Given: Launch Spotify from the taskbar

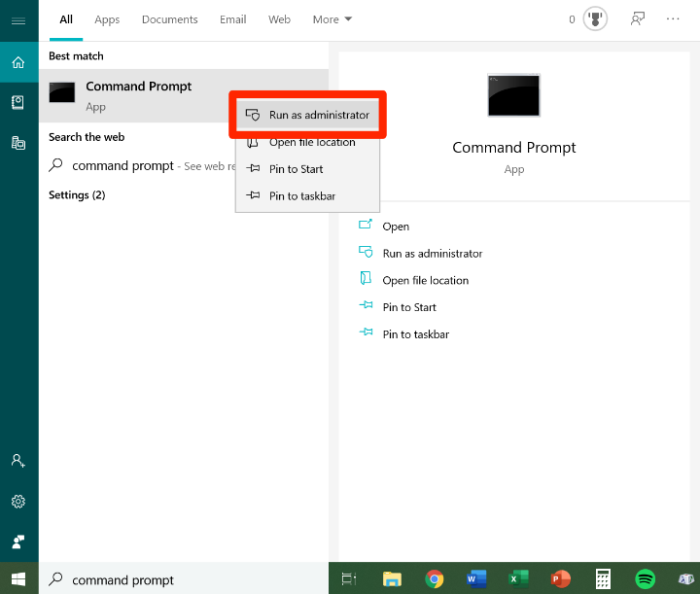Looking at the screenshot, I should pyautogui.click(x=646, y=578).
